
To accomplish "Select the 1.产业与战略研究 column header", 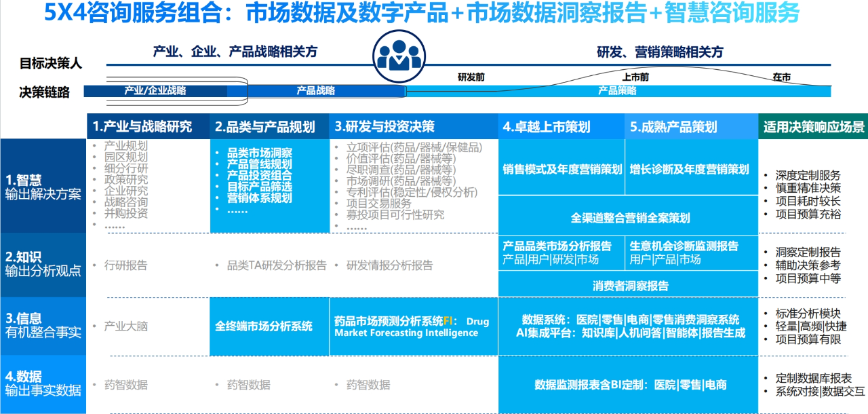I will coord(142,127).
